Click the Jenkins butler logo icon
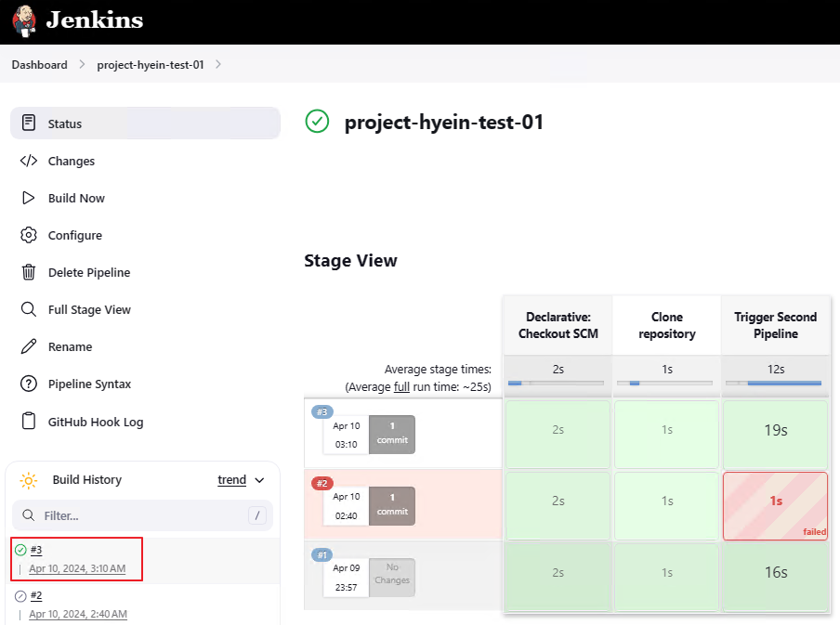 [24, 21]
